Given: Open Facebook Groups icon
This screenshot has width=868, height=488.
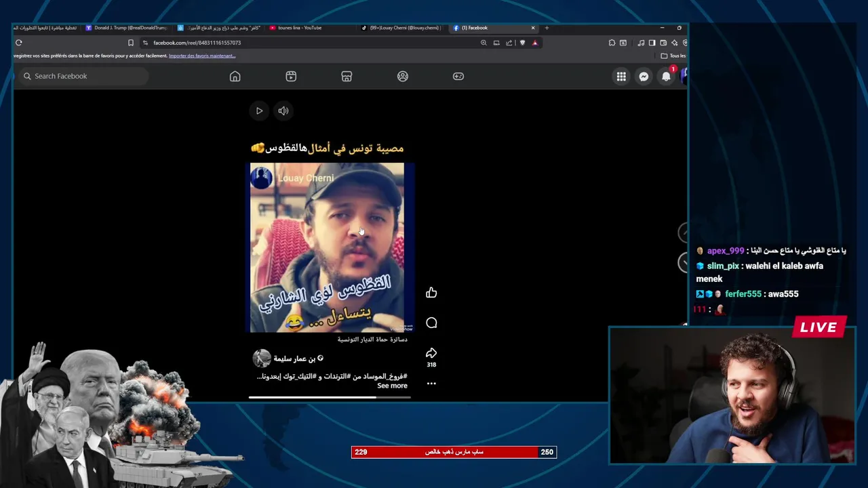Looking at the screenshot, I should 403,77.
